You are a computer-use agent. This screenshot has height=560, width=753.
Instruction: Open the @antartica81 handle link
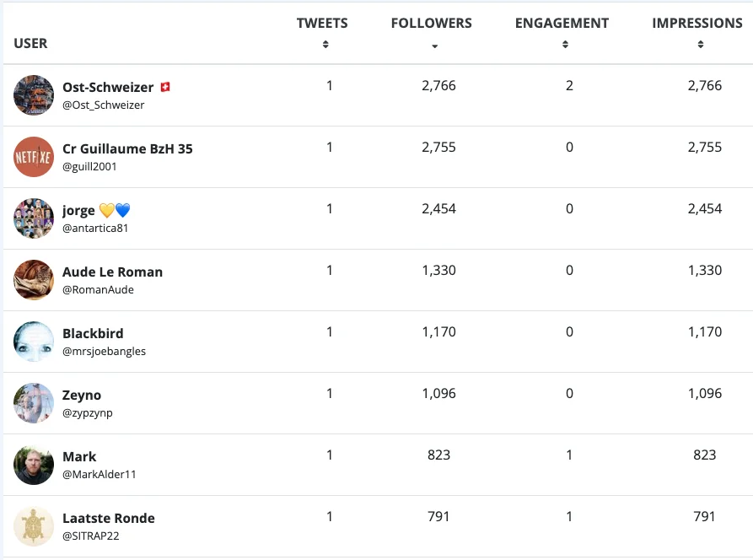click(x=95, y=228)
